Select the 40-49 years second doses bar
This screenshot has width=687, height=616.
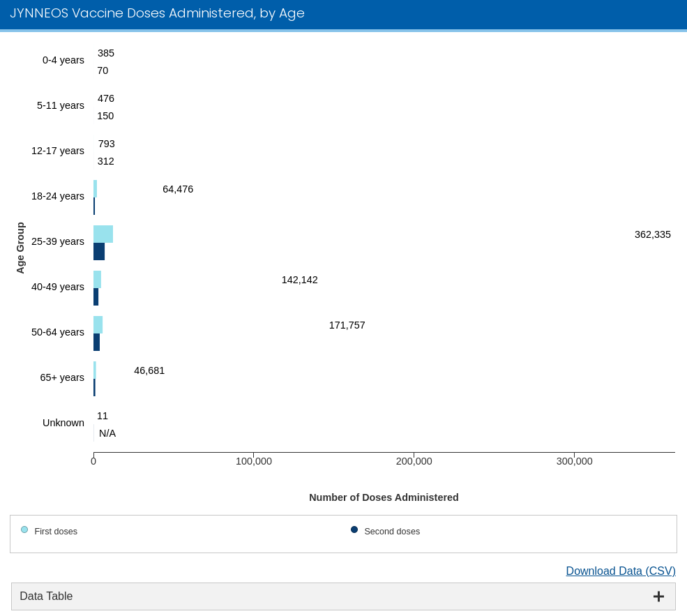pyautogui.click(x=96, y=297)
